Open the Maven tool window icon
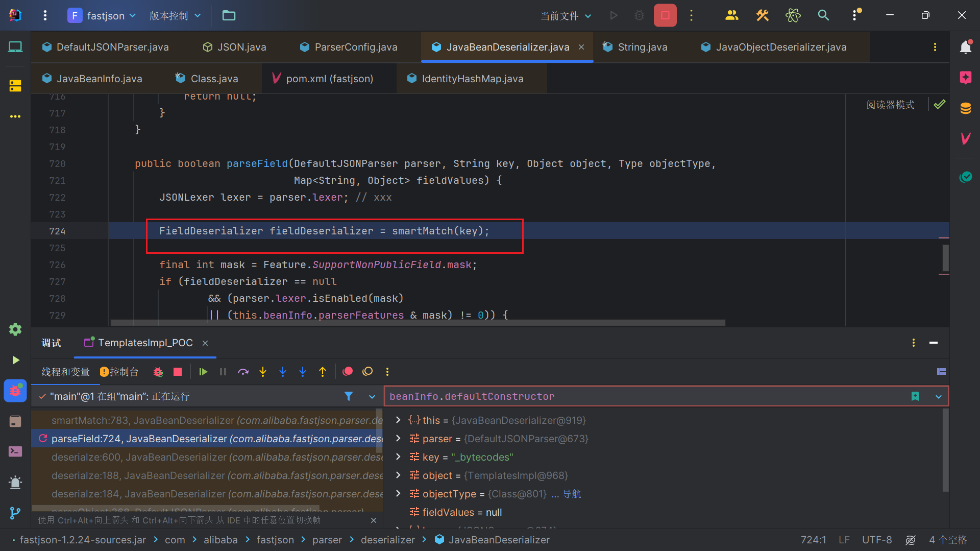 (965, 138)
